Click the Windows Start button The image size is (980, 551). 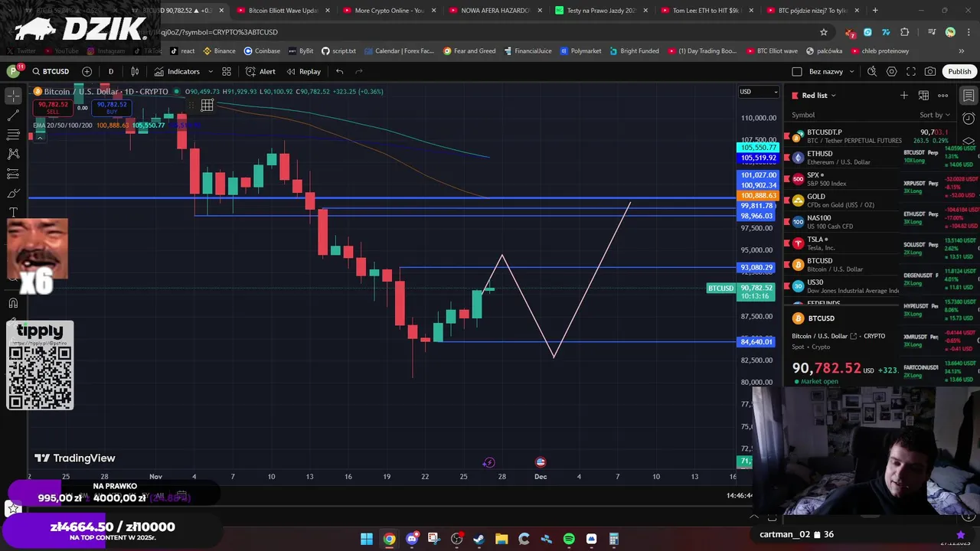(x=367, y=539)
